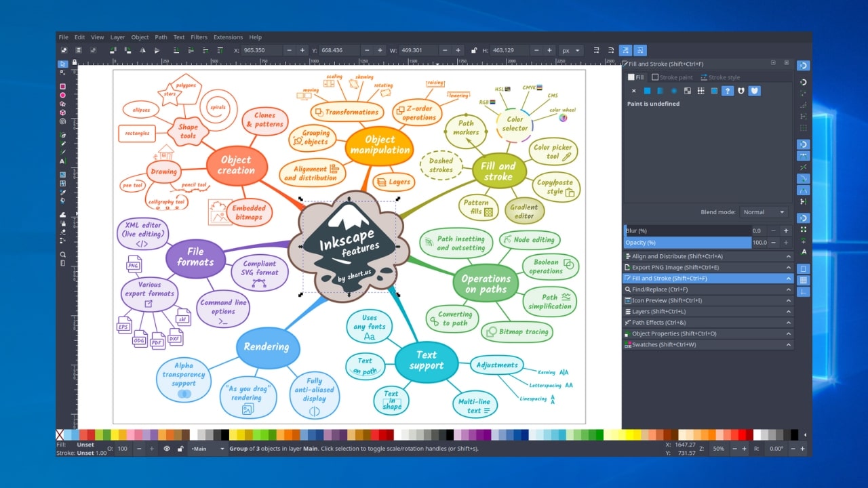Decrease width W with minus button
868x488 pixels.
pyautogui.click(x=445, y=50)
